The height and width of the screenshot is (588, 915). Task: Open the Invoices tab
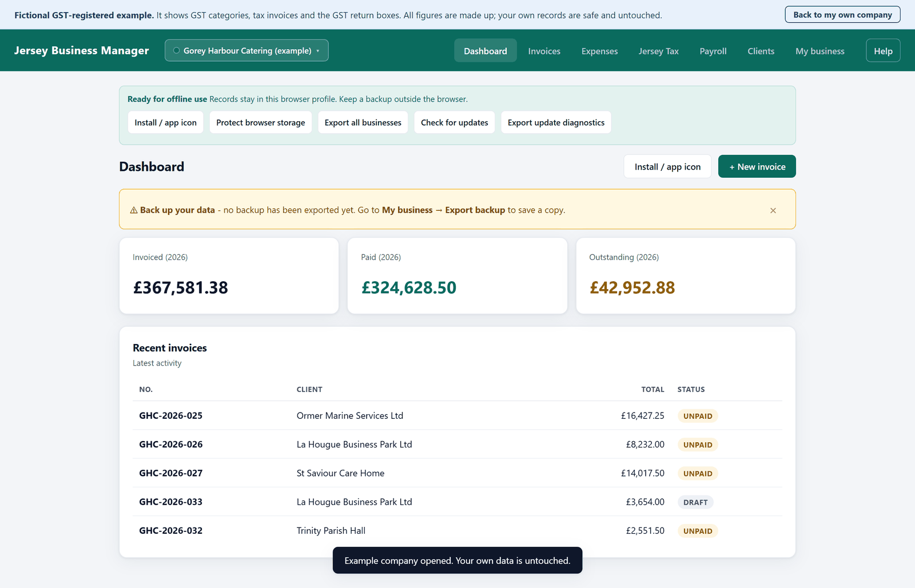point(544,51)
